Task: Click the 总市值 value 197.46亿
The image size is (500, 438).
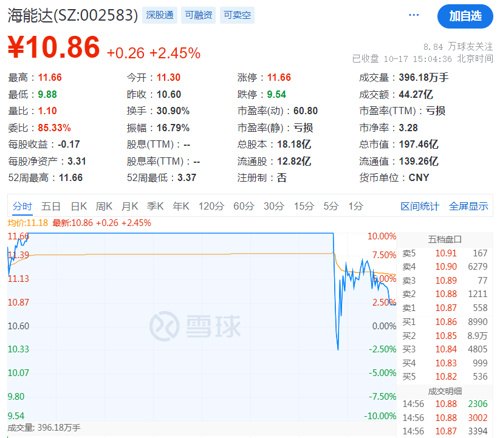Action: click(x=418, y=144)
